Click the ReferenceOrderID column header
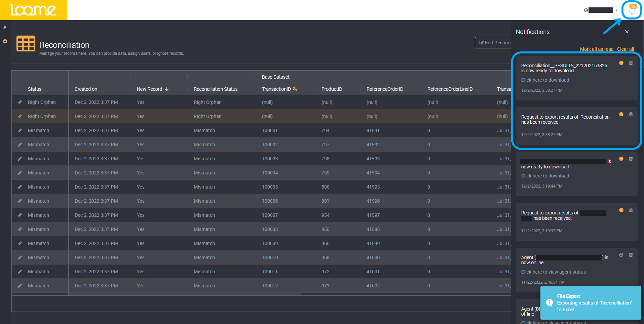This screenshot has height=324, width=644. [385, 89]
